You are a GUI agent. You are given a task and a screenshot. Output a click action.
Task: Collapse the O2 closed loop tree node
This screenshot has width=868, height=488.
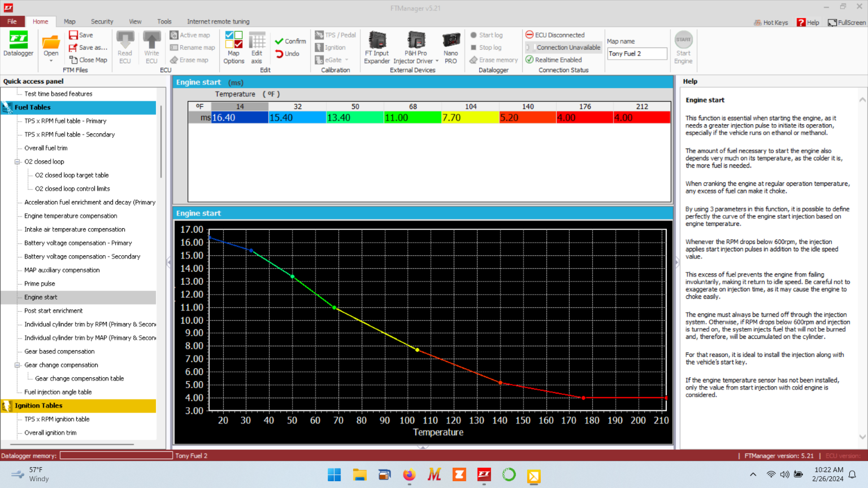[x=17, y=162]
